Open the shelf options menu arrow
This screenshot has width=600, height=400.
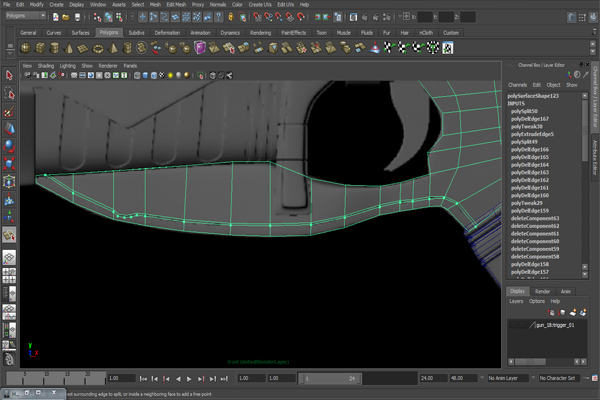[11, 51]
